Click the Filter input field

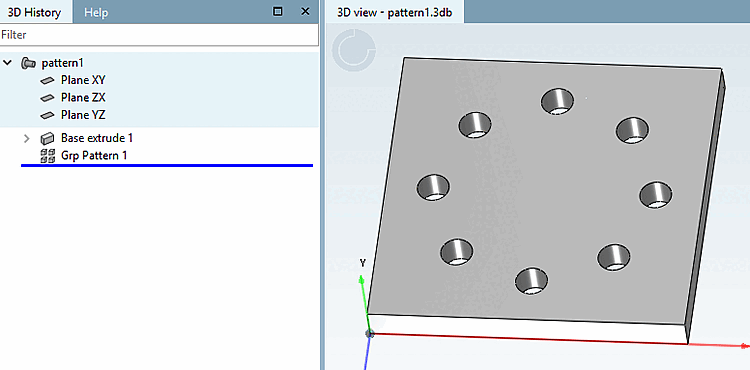(159, 35)
